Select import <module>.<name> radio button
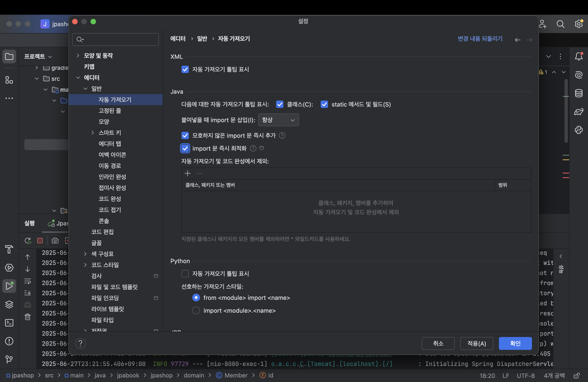This screenshot has width=588, height=382. click(x=196, y=310)
